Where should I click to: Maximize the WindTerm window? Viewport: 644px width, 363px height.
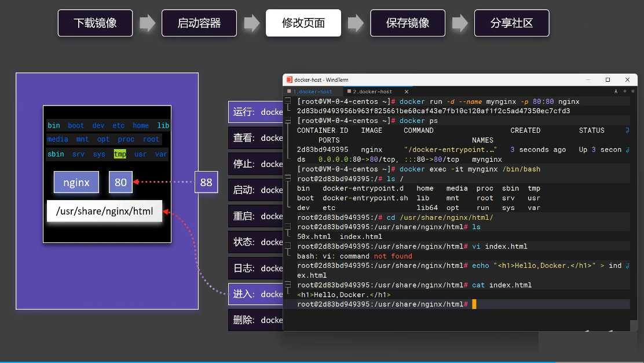point(608,80)
